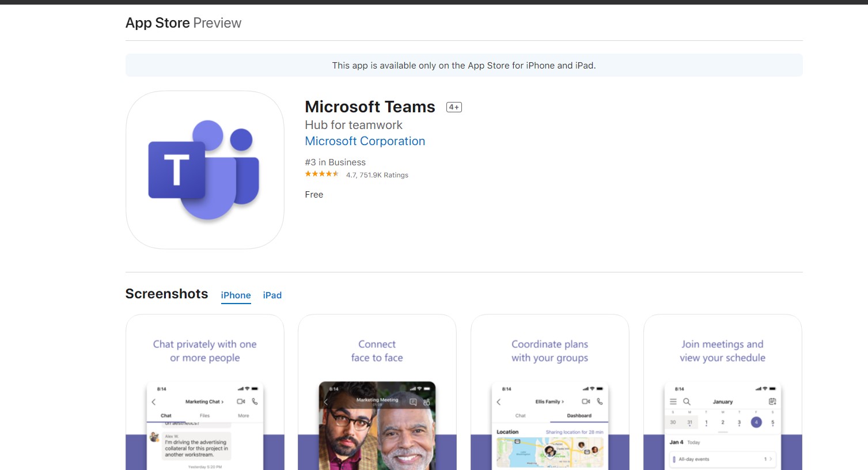Screen dimensions: 868x470
Task: Click the participants icon in Marketing Meeting screenshot
Action: pyautogui.click(x=427, y=402)
